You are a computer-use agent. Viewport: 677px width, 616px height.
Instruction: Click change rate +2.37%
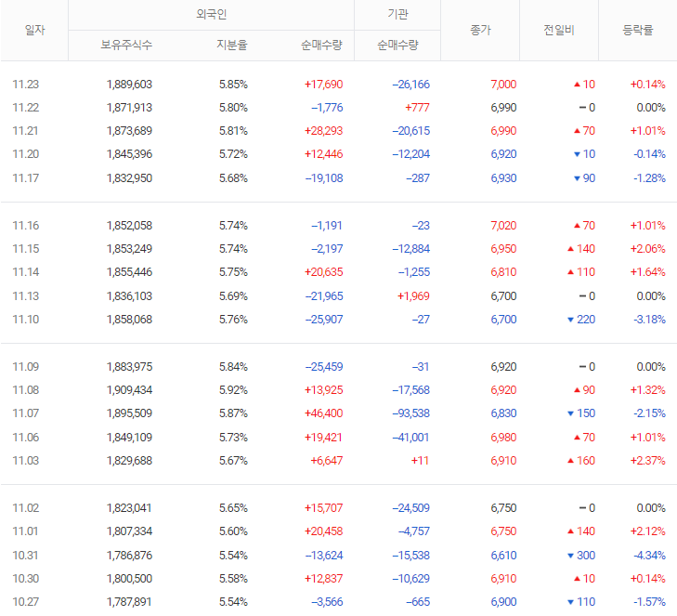click(x=647, y=461)
